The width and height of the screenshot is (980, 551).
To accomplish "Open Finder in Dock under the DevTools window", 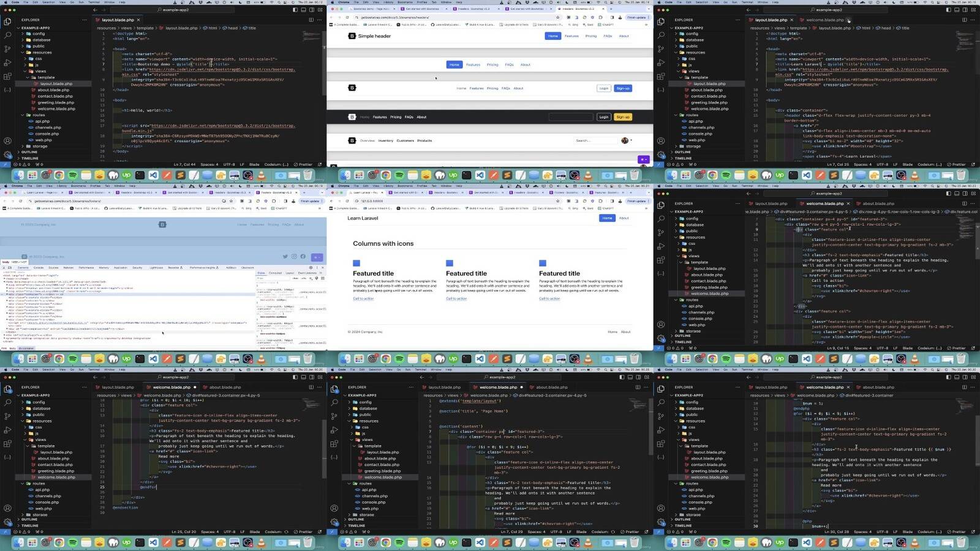I will click(18, 359).
